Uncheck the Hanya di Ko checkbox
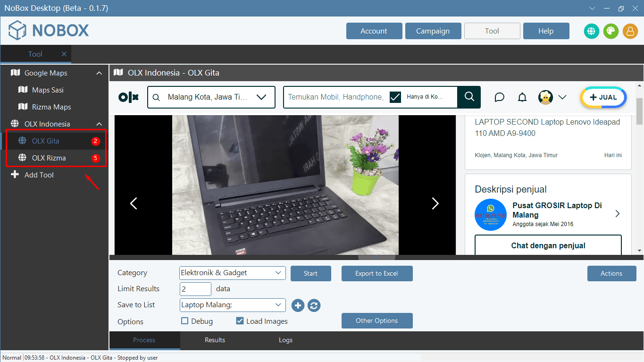644x362 pixels. pos(395,97)
